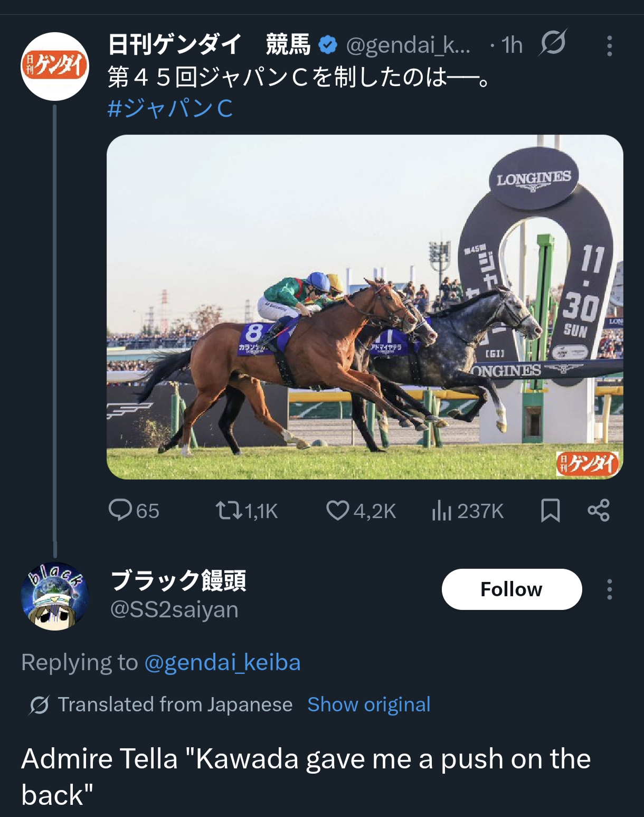Open the horse race photo
644x817 pixels.
(x=364, y=306)
